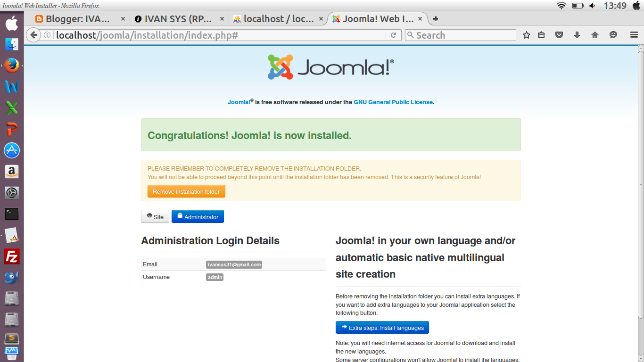This screenshot has height=362, width=644.
Task: Switch to the IVAN SYS (RP... tab
Action: (178, 19)
